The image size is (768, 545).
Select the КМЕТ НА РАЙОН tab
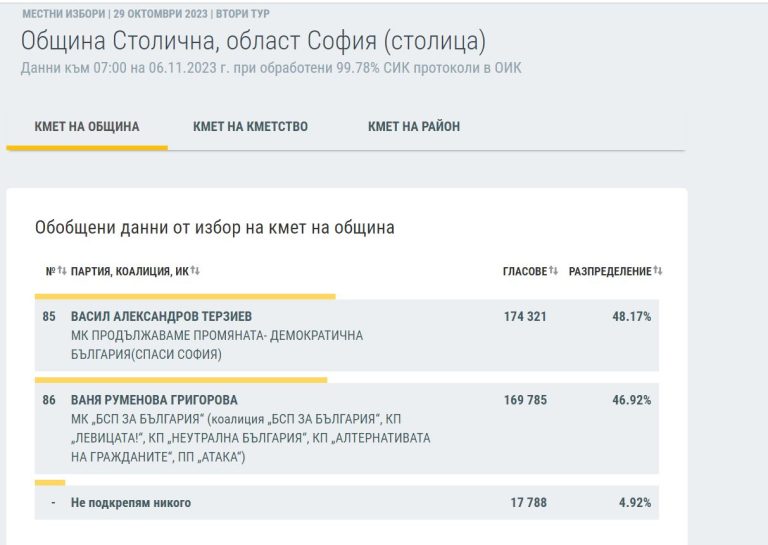(414, 127)
